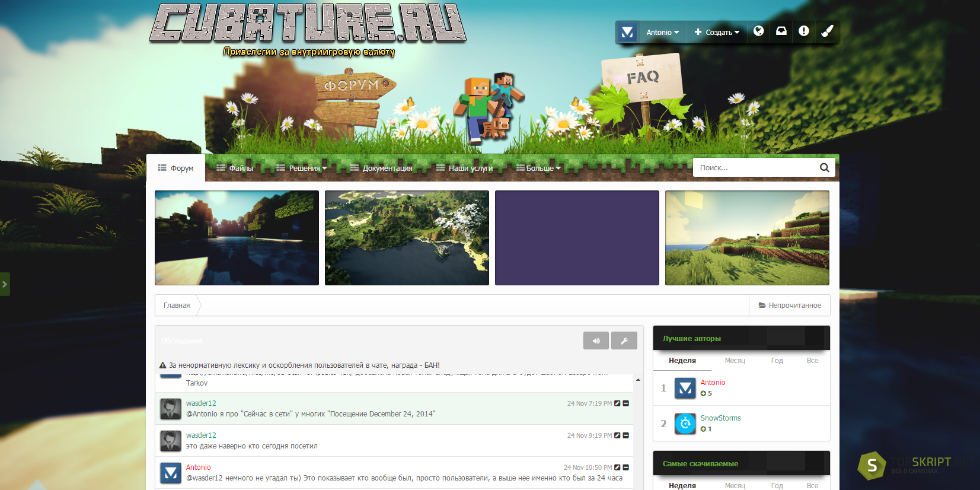Click wasder12's avatar on 9:19 PM message
This screenshot has width=980, height=490.
click(171, 441)
